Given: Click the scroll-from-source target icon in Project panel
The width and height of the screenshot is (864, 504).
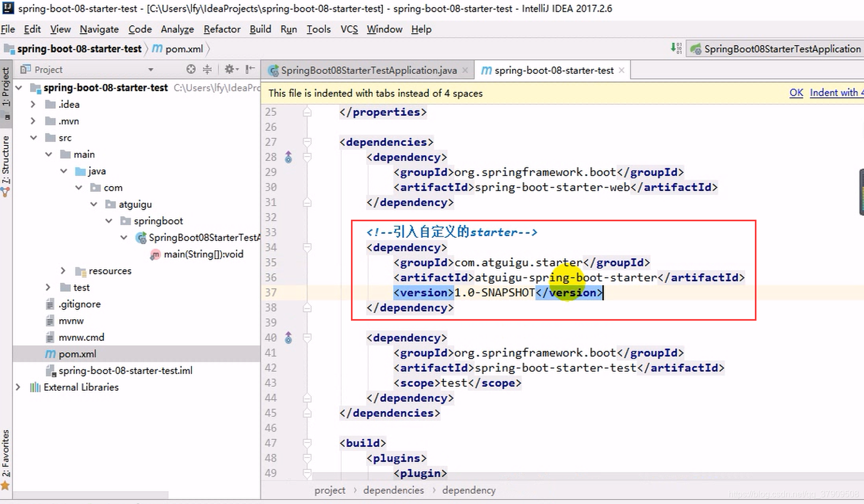Looking at the screenshot, I should tap(191, 69).
